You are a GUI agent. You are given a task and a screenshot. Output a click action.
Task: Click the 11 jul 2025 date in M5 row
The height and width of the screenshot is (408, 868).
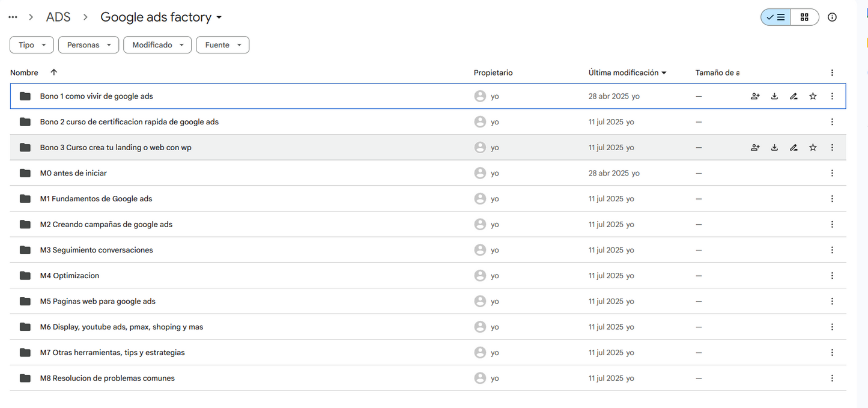[606, 301]
